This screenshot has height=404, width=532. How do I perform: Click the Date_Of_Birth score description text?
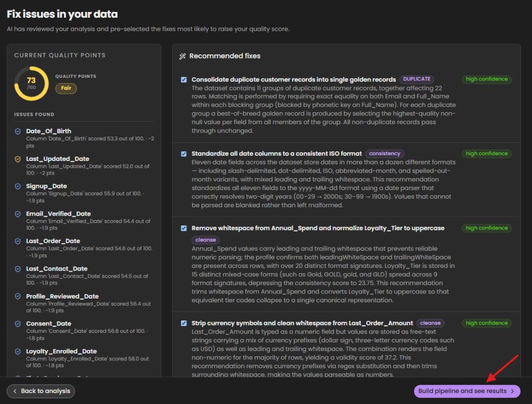click(90, 142)
